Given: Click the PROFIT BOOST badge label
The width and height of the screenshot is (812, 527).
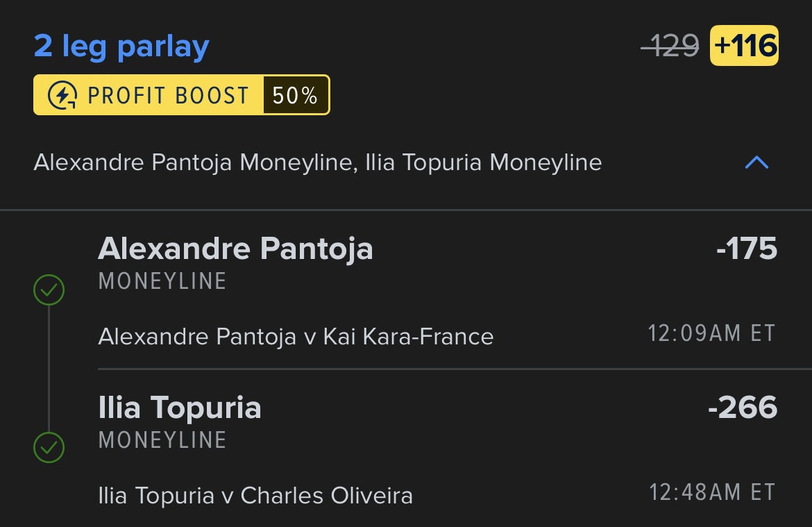Looking at the screenshot, I should coord(169,95).
